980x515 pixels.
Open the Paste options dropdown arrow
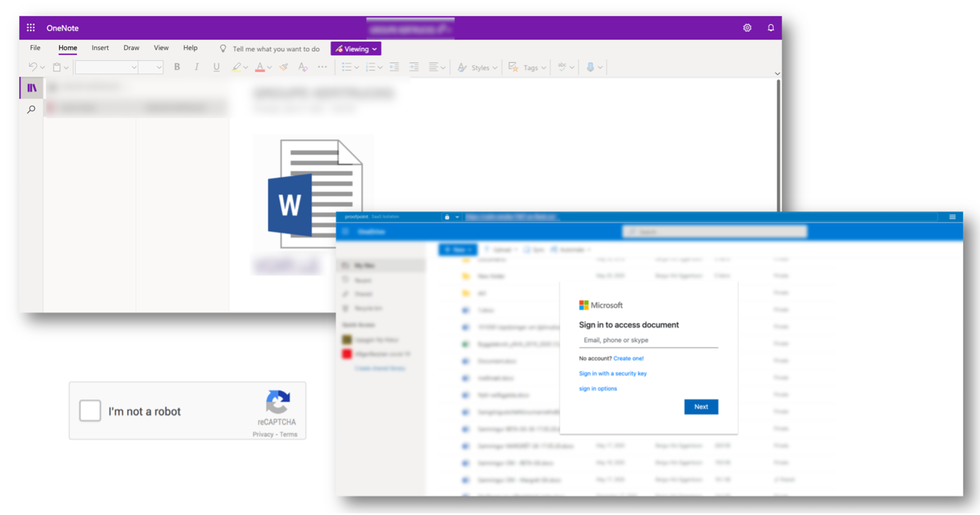coord(66,68)
